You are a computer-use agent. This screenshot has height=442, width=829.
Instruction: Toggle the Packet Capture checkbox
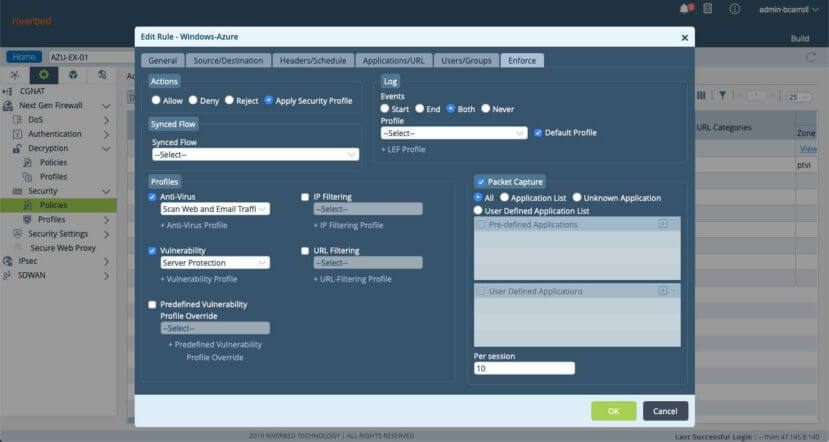click(481, 182)
